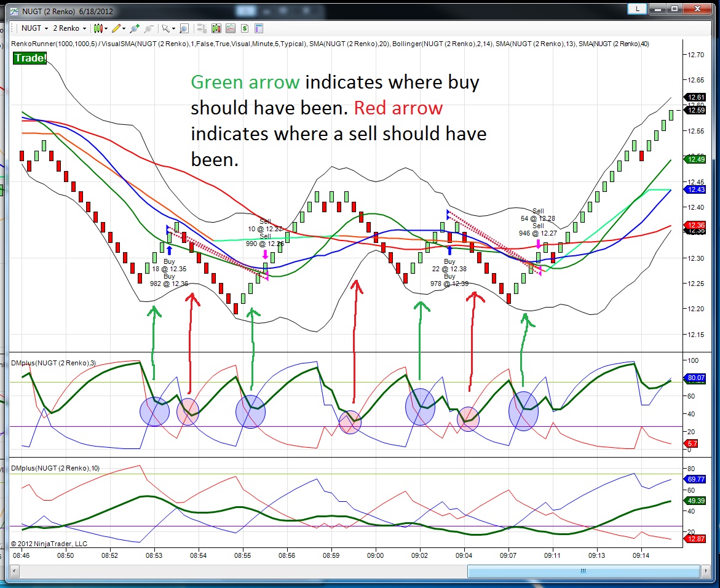Image resolution: width=720 pixels, height=588 pixels.
Task: Open the chart properties icon
Action: [x=259, y=28]
